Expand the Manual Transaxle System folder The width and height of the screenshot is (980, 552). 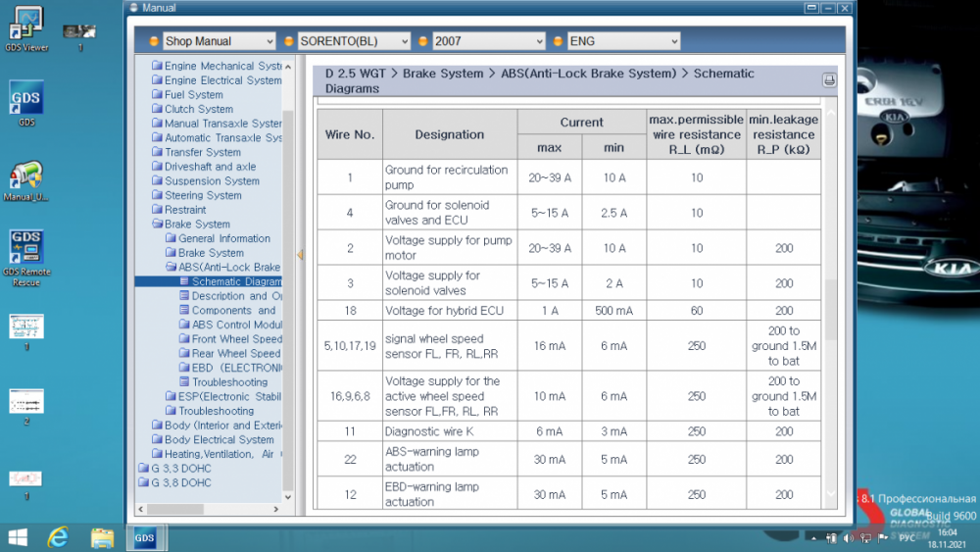coord(217,124)
